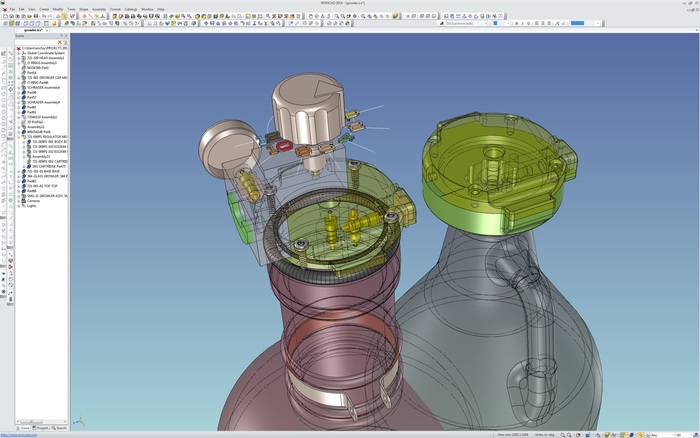Open the Edit menu
The height and width of the screenshot is (438, 700).
pos(21,9)
